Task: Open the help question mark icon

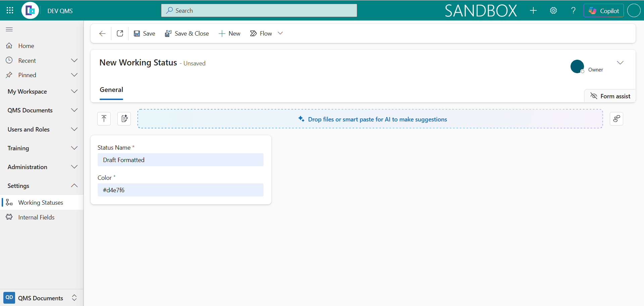Action: tap(573, 10)
